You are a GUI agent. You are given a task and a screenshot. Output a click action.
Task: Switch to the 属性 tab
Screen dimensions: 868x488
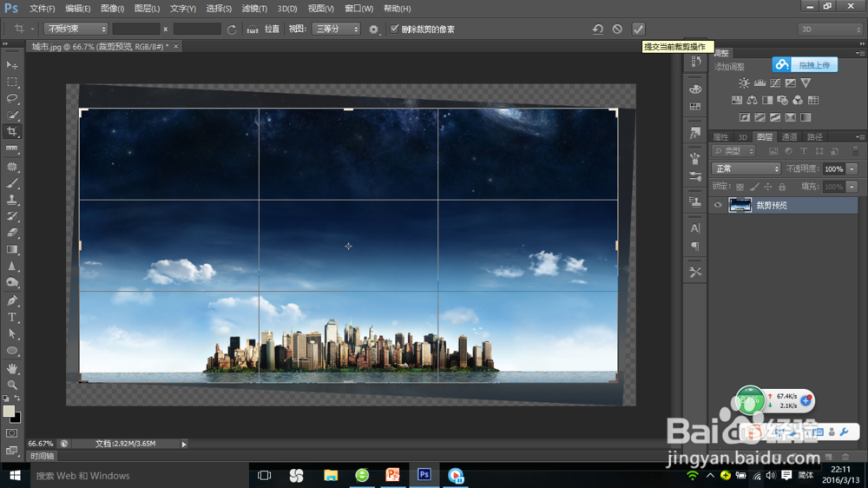coord(720,137)
